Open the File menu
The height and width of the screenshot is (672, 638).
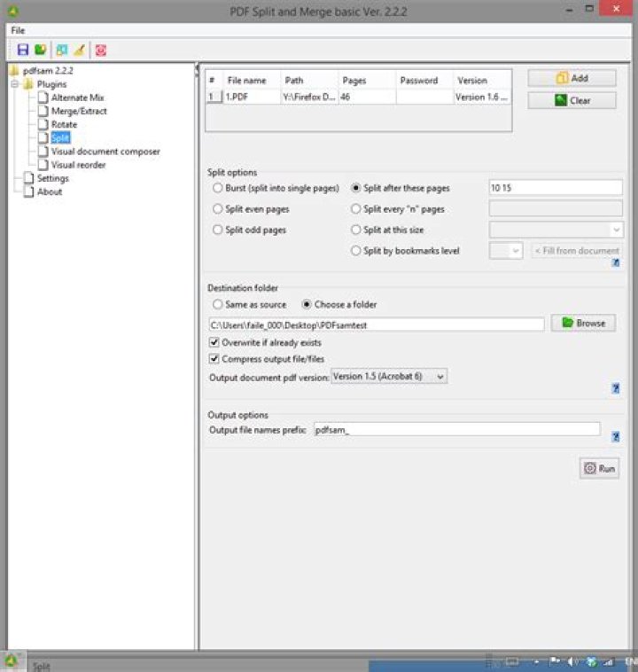tap(18, 30)
